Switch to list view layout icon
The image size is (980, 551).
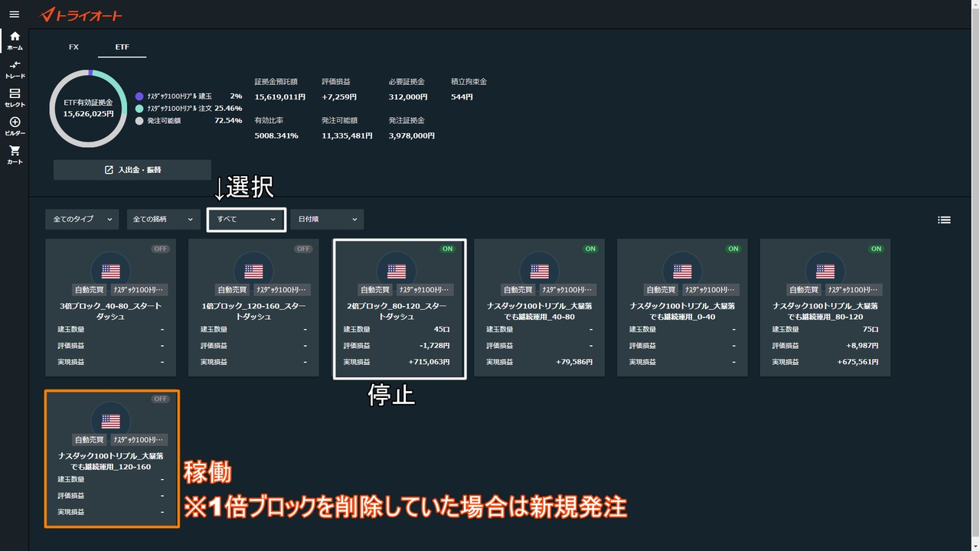tap(944, 220)
